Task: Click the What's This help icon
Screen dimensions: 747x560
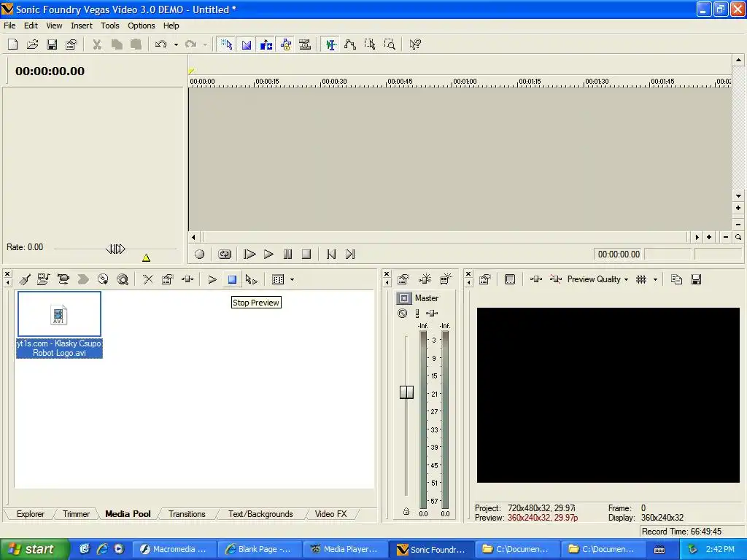Action: point(415,44)
